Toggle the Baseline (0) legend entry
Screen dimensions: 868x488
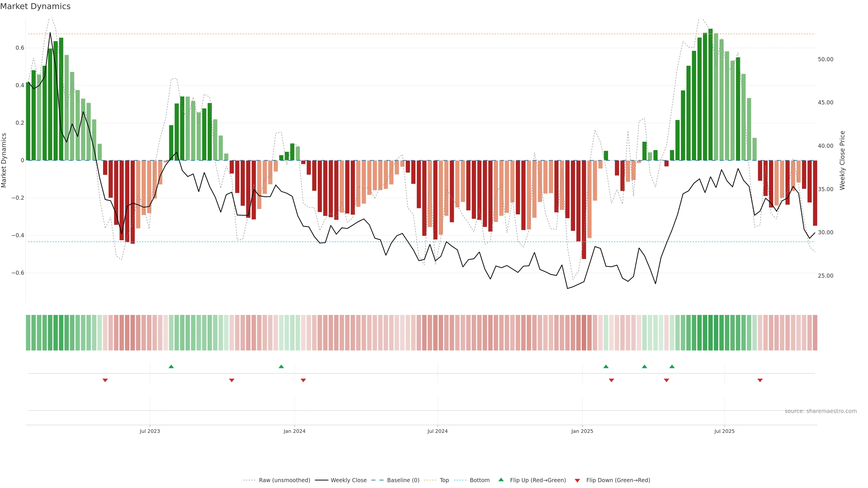coord(403,480)
